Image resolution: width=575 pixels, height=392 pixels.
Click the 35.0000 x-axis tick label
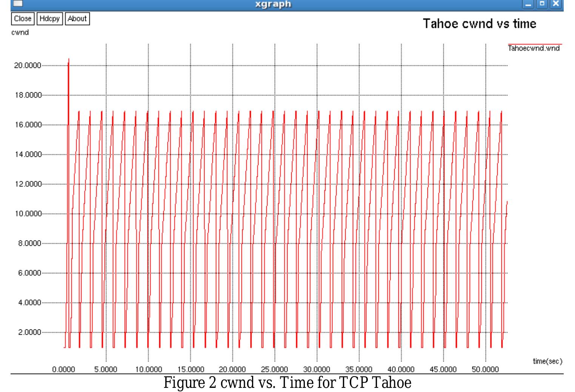click(x=359, y=369)
